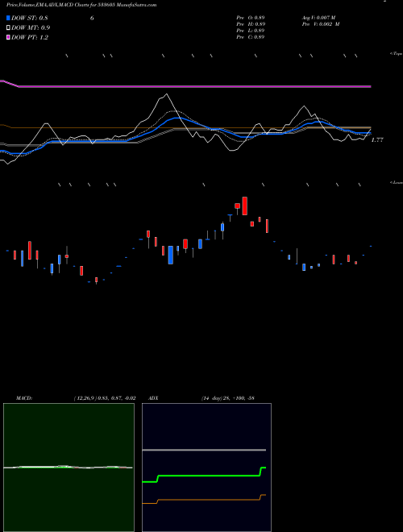Image resolution: width=403 pixels, height=532 pixels.
Task: Select the 'DOW ST: 0.8' legend label
Action: tap(30, 19)
